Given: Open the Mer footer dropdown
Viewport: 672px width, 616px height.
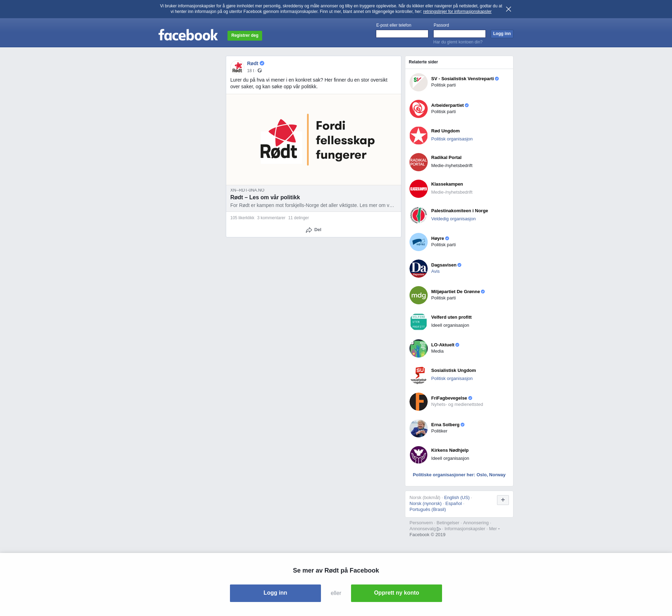Looking at the screenshot, I should (494, 529).
